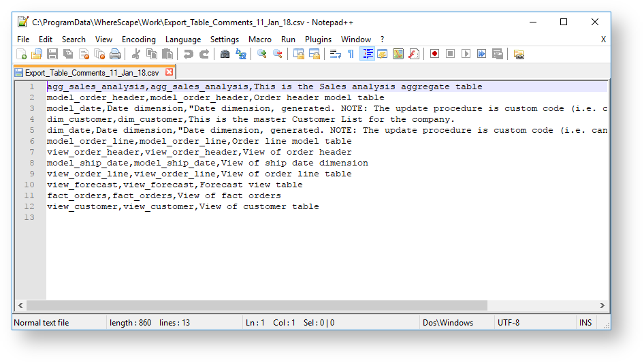
Task: Open the Plugins menu
Action: [x=319, y=40]
